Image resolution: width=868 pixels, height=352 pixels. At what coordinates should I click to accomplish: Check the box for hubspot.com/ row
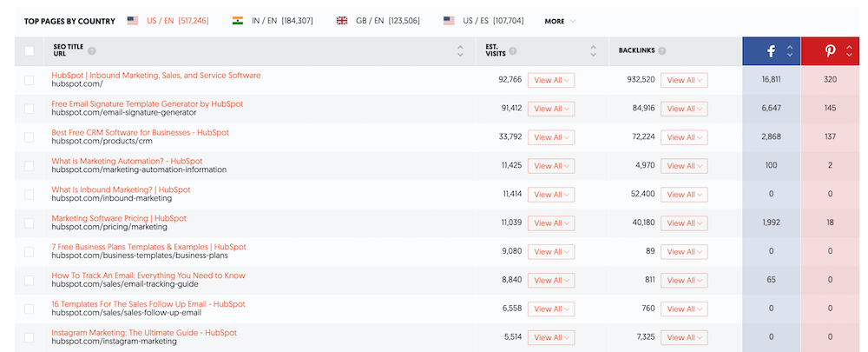[30, 80]
